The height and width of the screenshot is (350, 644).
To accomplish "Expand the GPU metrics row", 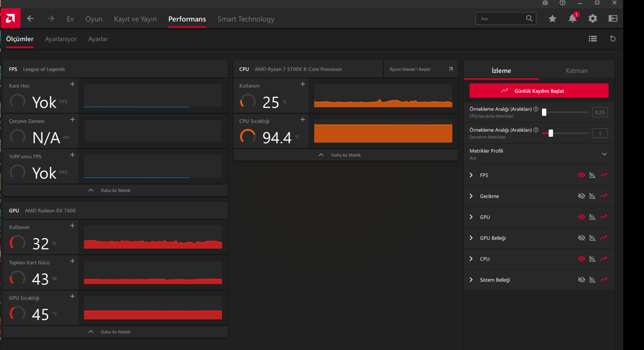I will click(471, 217).
